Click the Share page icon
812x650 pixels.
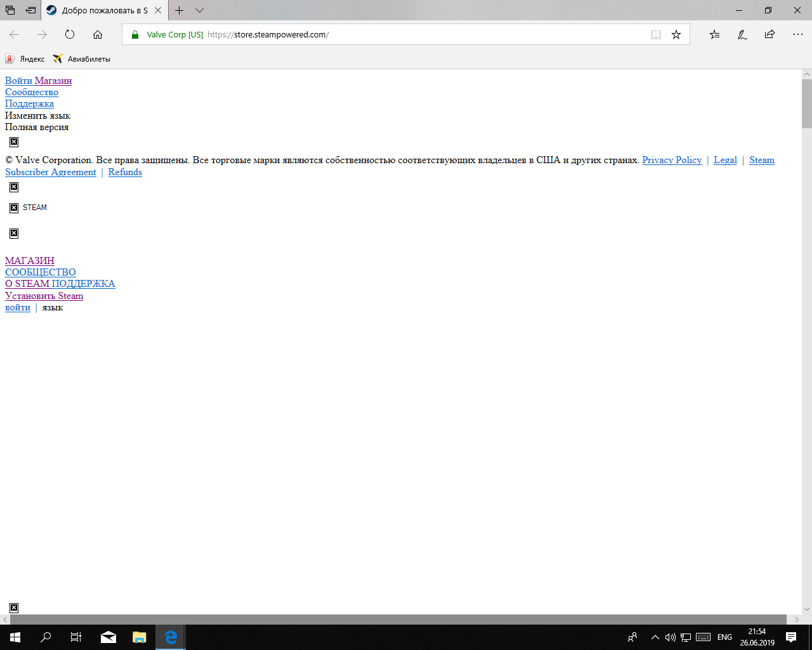pos(769,34)
